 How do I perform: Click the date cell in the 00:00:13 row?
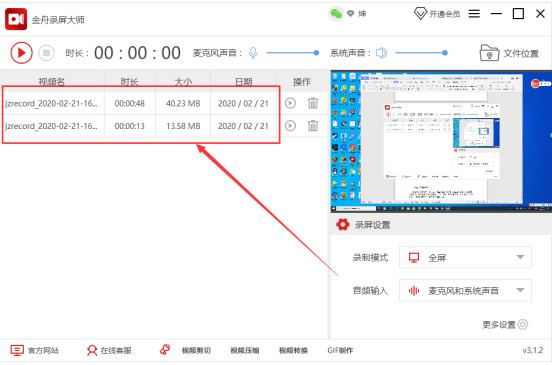[x=243, y=126]
